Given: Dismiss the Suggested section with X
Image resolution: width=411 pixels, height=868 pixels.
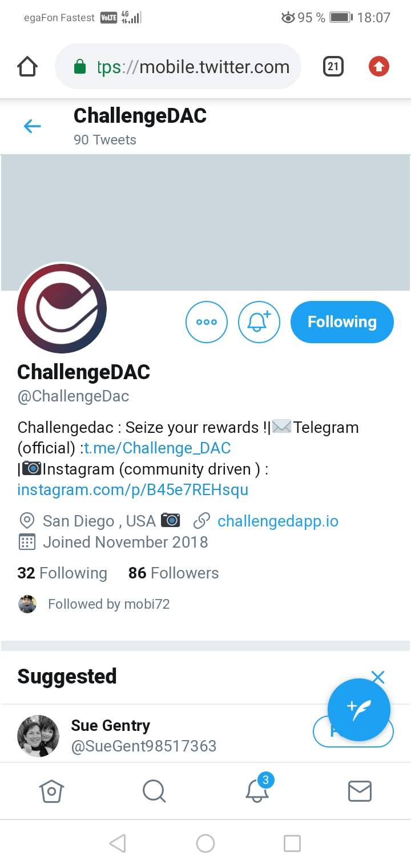Looking at the screenshot, I should pos(378,677).
